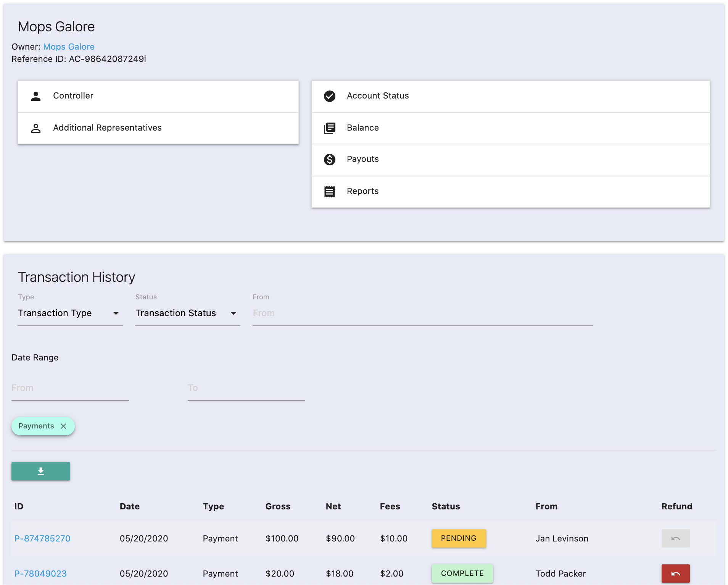This screenshot has width=728, height=585.
Task: Click the Reports receipt icon
Action: (330, 191)
